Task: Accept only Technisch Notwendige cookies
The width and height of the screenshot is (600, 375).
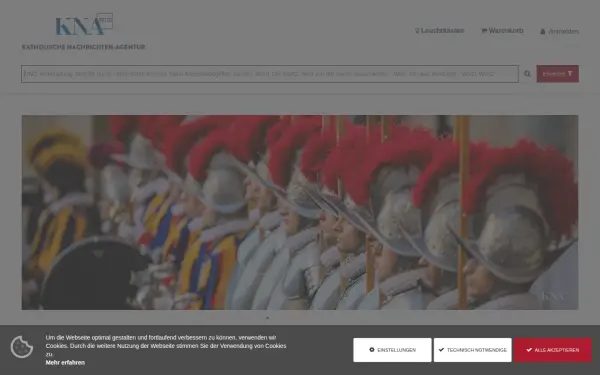Action: coord(473,350)
